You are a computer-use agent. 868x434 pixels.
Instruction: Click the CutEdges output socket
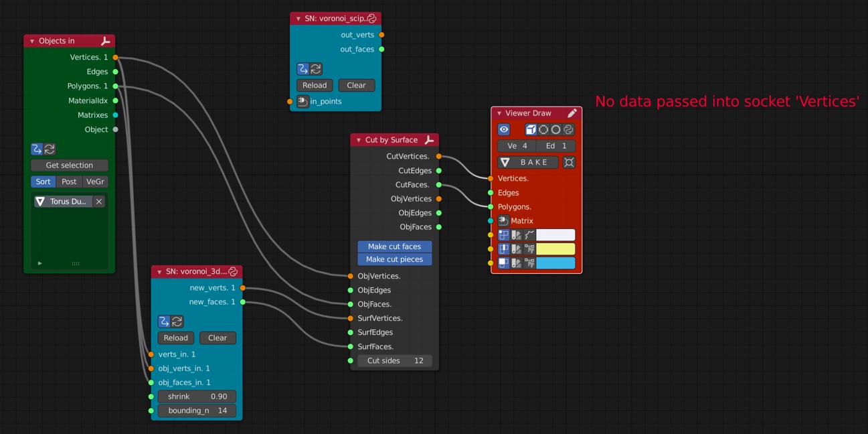tap(439, 171)
